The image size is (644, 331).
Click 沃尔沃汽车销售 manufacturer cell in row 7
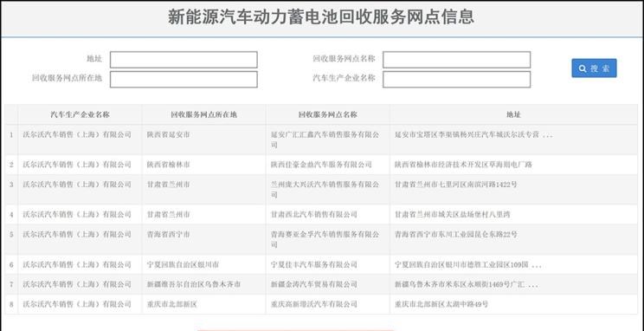(77, 284)
